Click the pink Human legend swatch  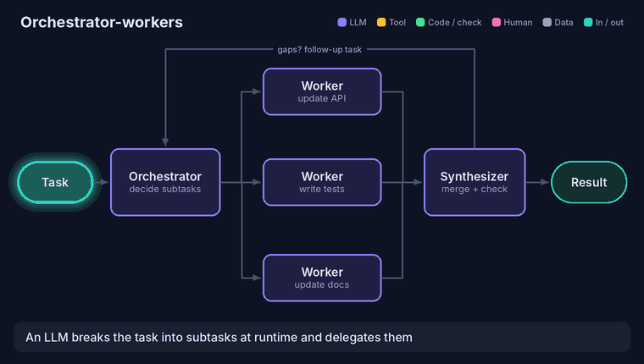tap(497, 22)
